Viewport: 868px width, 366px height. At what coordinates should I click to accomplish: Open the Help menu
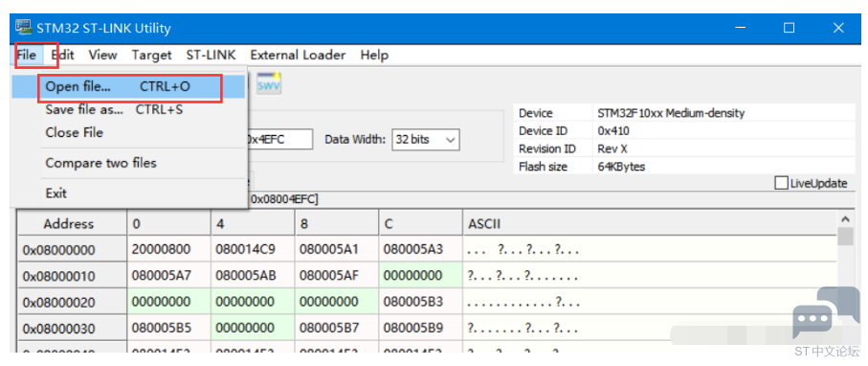pos(374,55)
